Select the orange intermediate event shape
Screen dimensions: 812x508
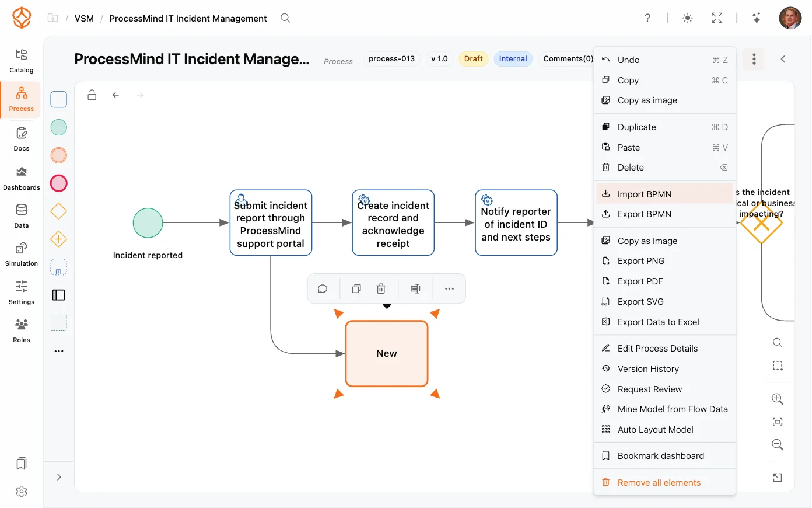59,155
